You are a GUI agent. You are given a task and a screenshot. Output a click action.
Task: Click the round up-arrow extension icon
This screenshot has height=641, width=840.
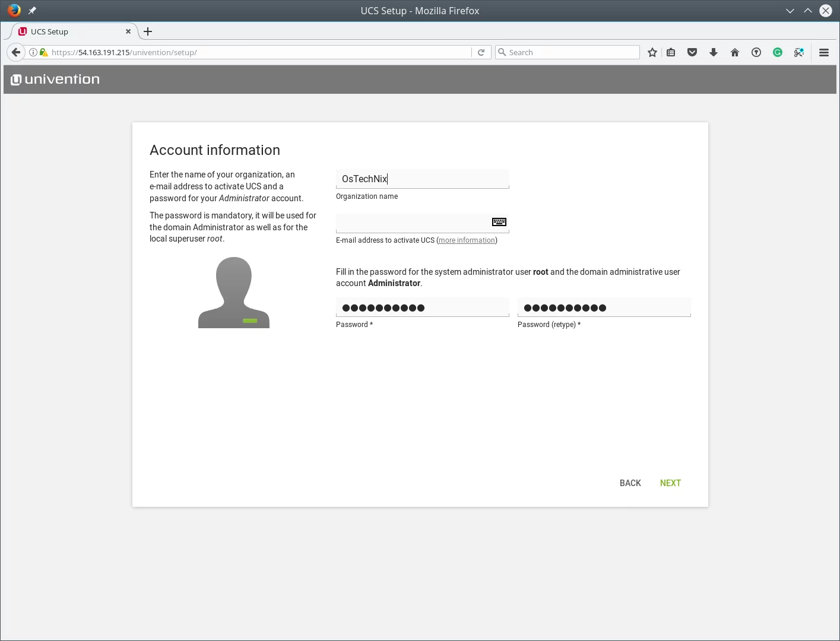pos(756,52)
